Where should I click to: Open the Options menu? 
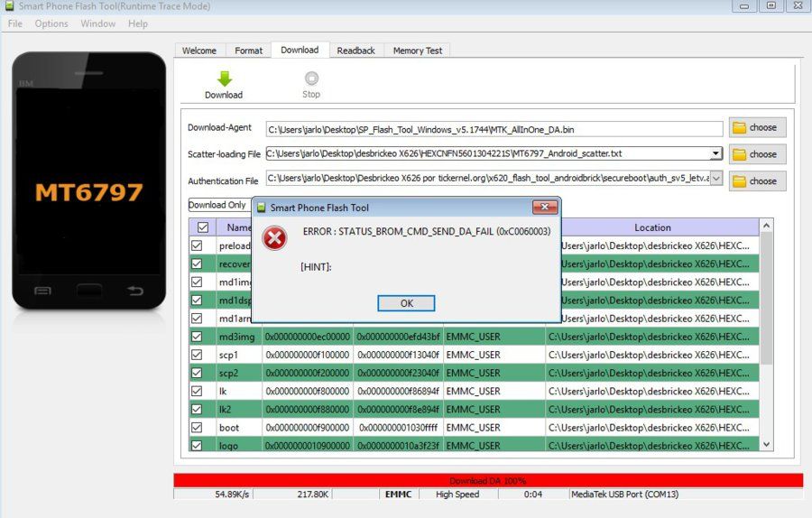(x=51, y=23)
